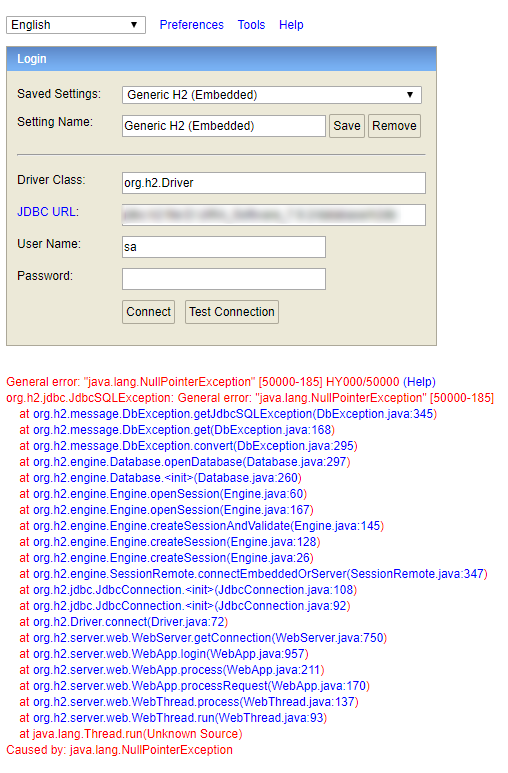Click the org.h2.jdbc.JdbcSQLException error line
Viewport: 508px width, 773px height.
[250, 398]
